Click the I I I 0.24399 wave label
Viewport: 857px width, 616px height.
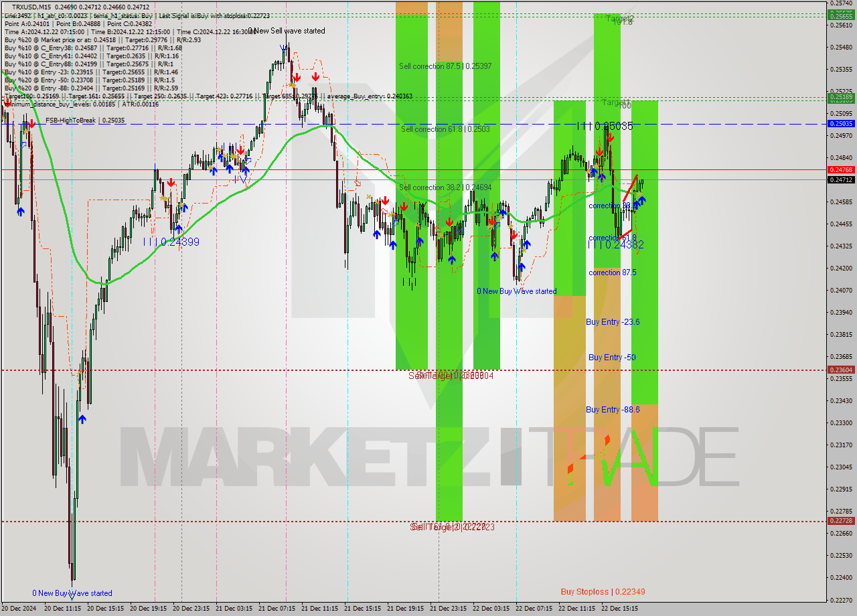171,242
